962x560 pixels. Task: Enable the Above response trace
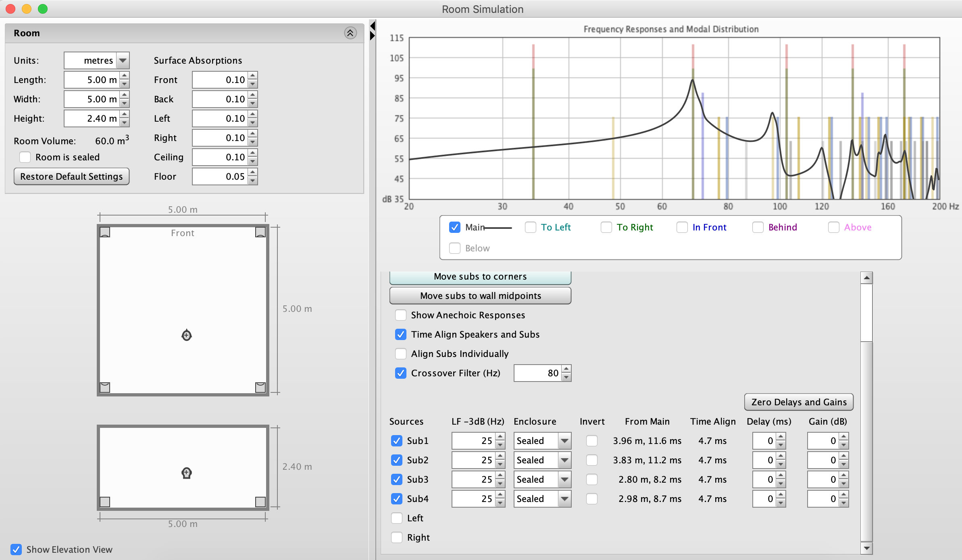pos(834,227)
